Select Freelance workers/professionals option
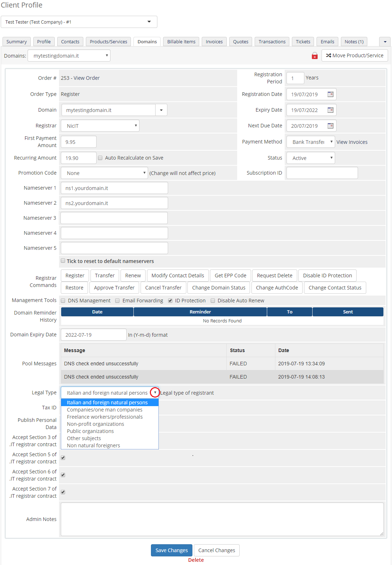This screenshot has width=392, height=565. pos(110,417)
